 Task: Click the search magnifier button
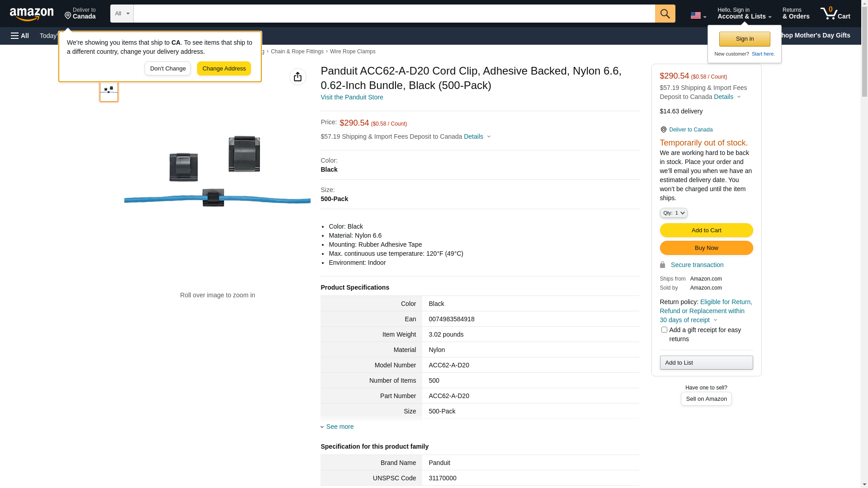665,14
